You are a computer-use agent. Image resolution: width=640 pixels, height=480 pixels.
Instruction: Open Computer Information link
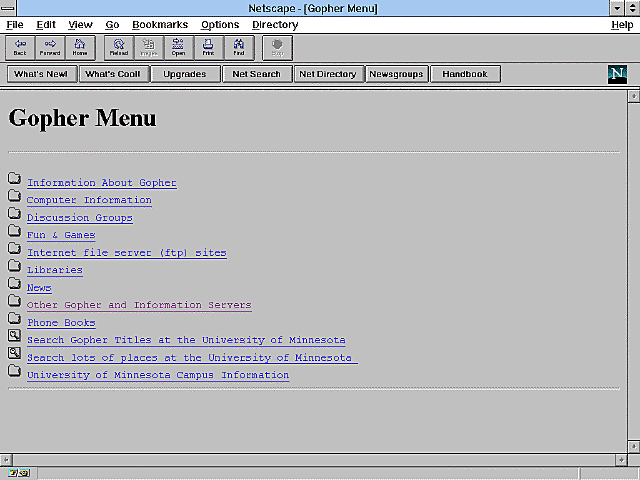point(89,200)
